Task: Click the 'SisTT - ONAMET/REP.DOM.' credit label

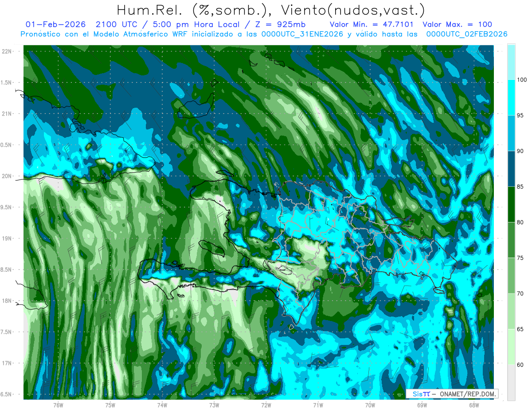Action: [453, 394]
